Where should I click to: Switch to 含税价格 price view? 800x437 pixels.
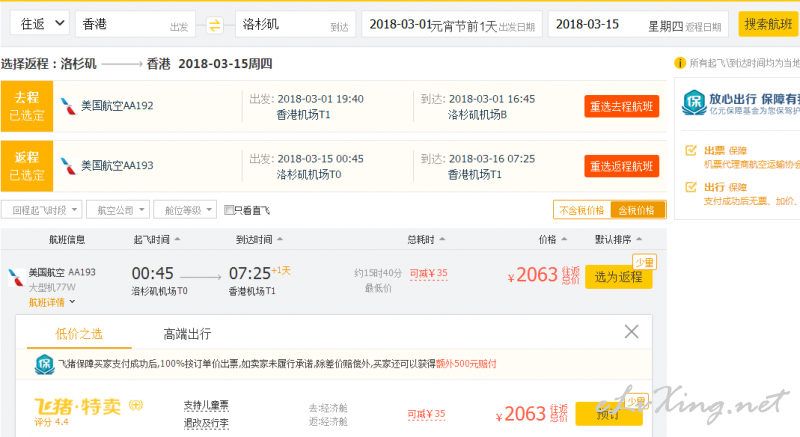click(x=637, y=210)
